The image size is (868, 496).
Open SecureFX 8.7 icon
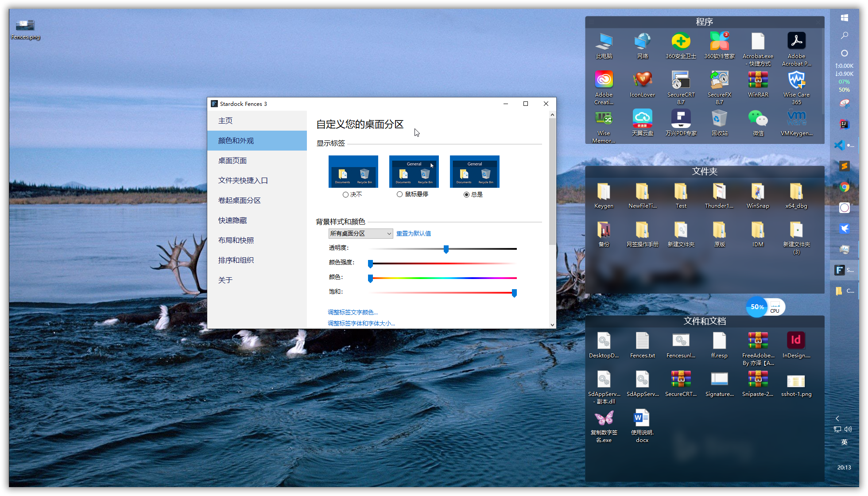[x=719, y=87]
